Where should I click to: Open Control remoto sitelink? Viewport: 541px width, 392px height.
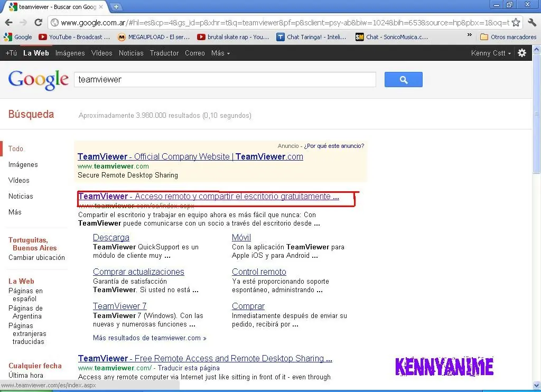click(x=259, y=272)
